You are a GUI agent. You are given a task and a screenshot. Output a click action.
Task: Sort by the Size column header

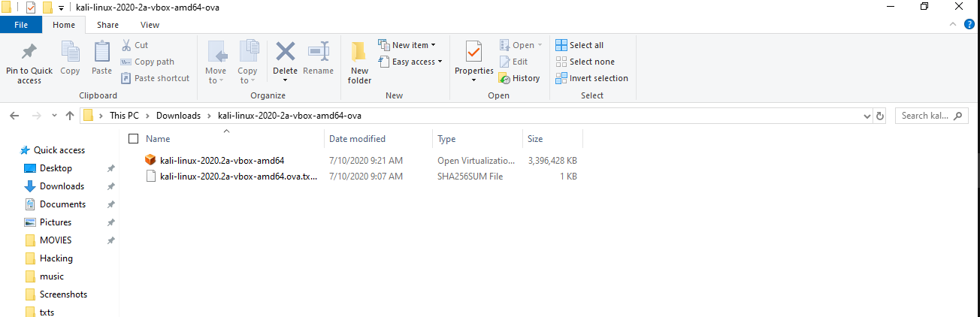535,139
